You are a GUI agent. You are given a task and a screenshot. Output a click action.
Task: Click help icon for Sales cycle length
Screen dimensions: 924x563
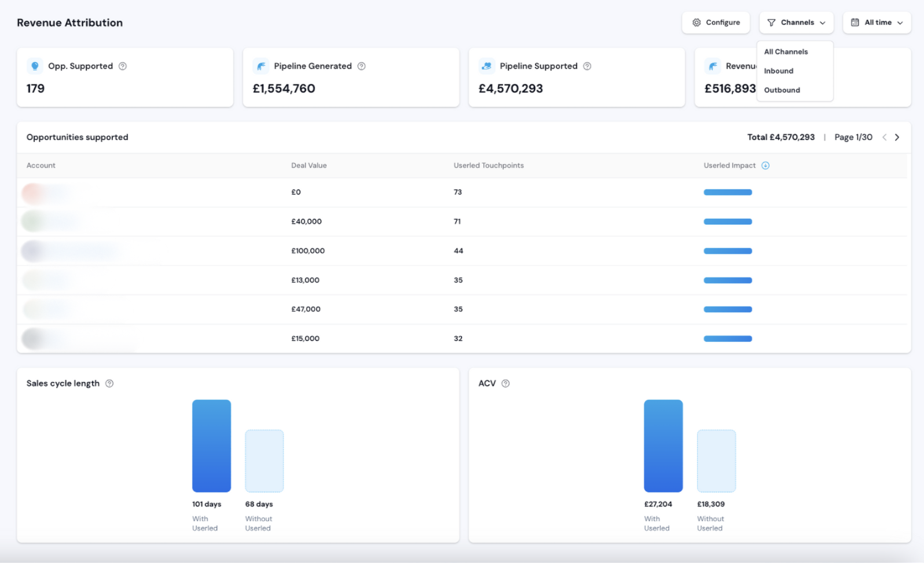pos(109,383)
